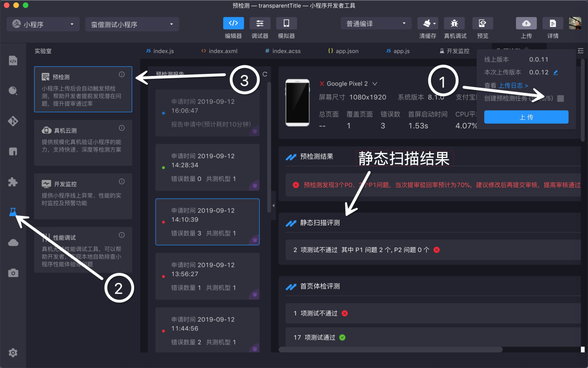Collapse the report list panel arrow

pyautogui.click(x=273, y=205)
